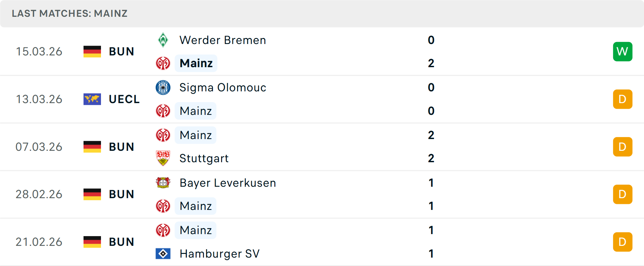
Task: Click the Sigma Olomouc club crest
Action: (163, 87)
